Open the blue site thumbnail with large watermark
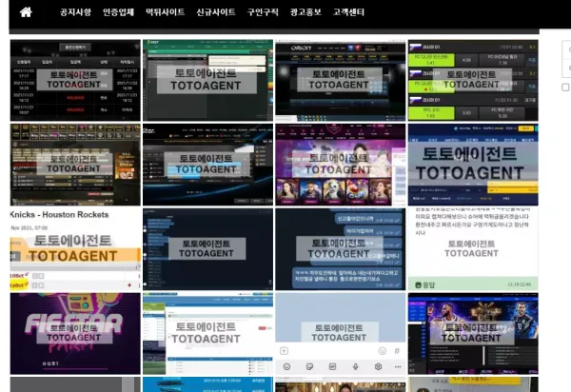 pyautogui.click(x=473, y=165)
